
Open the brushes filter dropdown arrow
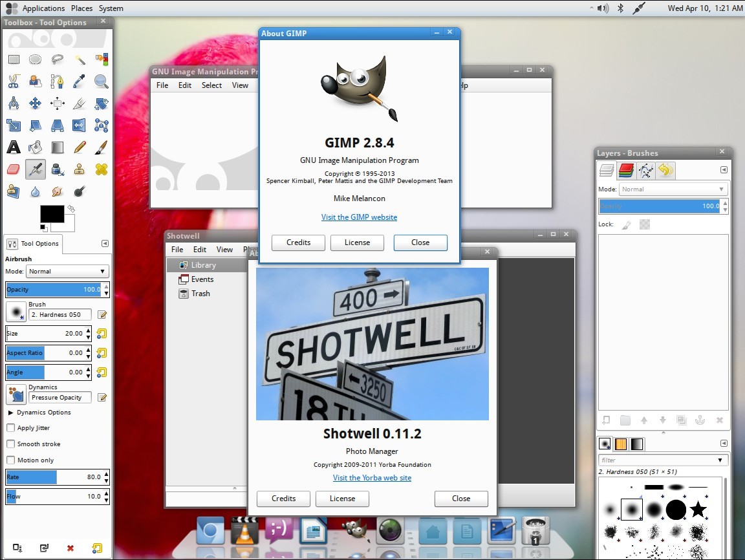coord(720,460)
